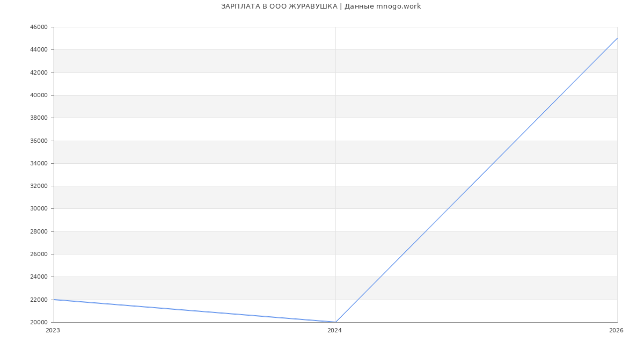This screenshot has width=644, height=349.
Task: Click the 30000 y-axis label
Action: [39, 209]
